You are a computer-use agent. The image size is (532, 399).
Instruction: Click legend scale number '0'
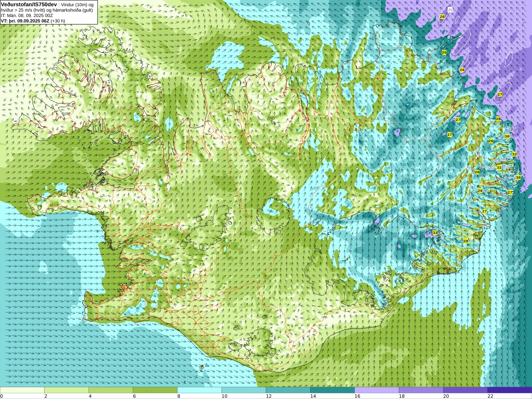(x=1, y=396)
